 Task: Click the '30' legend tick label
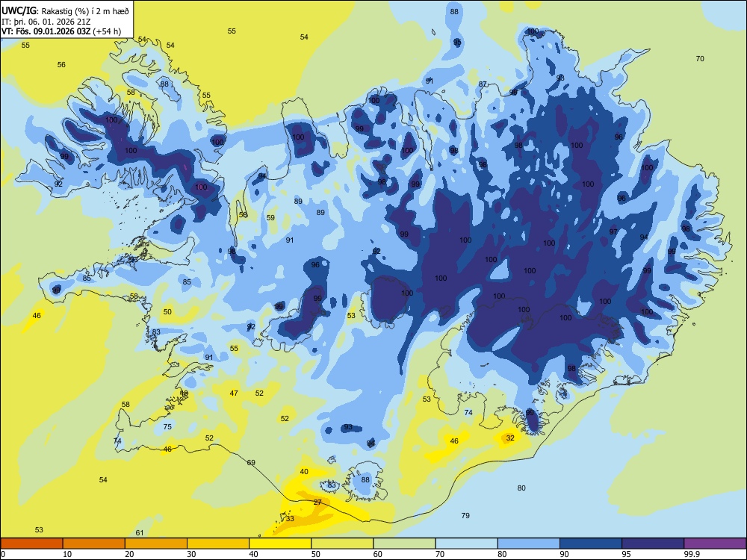(191, 554)
